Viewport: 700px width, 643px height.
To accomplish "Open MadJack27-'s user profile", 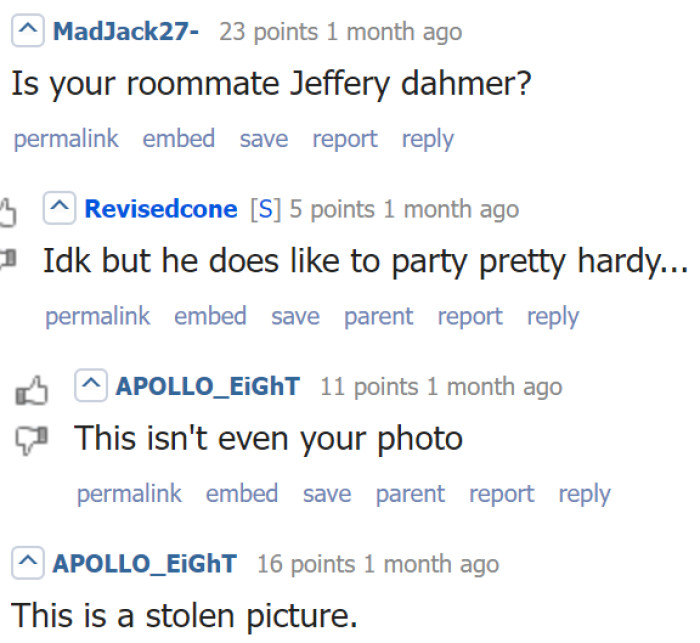I will (125, 32).
